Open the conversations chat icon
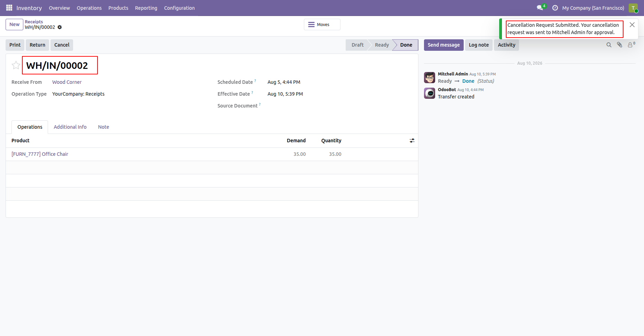This screenshot has height=336, width=644. tap(540, 8)
